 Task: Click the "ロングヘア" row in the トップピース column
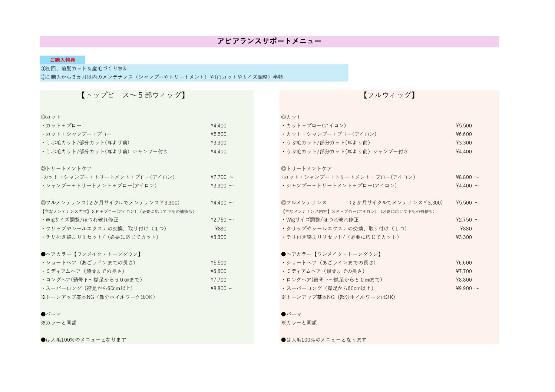click(x=92, y=280)
